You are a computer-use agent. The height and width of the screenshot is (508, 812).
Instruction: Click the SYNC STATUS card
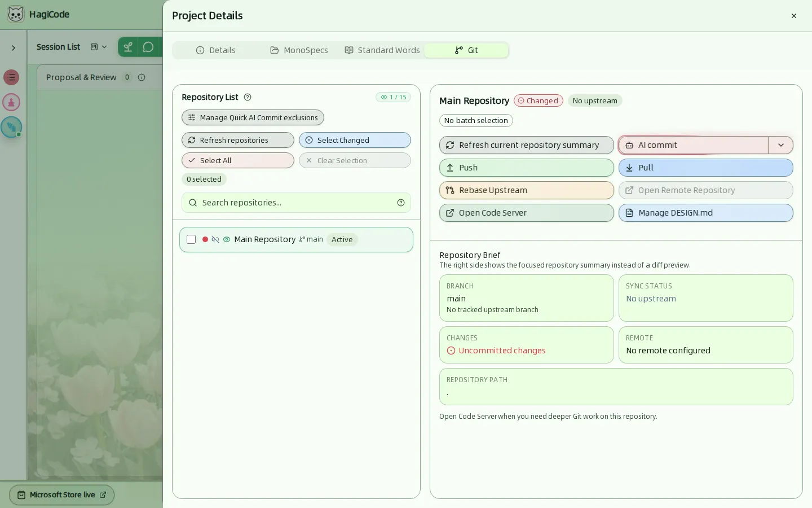point(706,298)
